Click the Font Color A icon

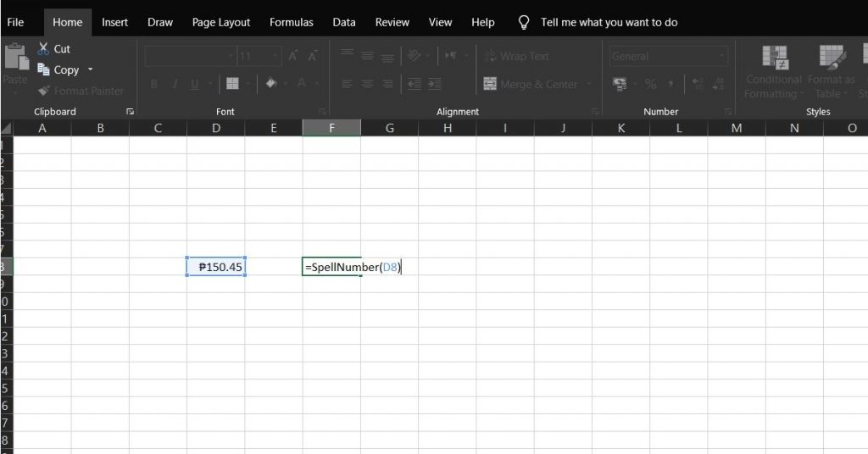pyautogui.click(x=301, y=84)
